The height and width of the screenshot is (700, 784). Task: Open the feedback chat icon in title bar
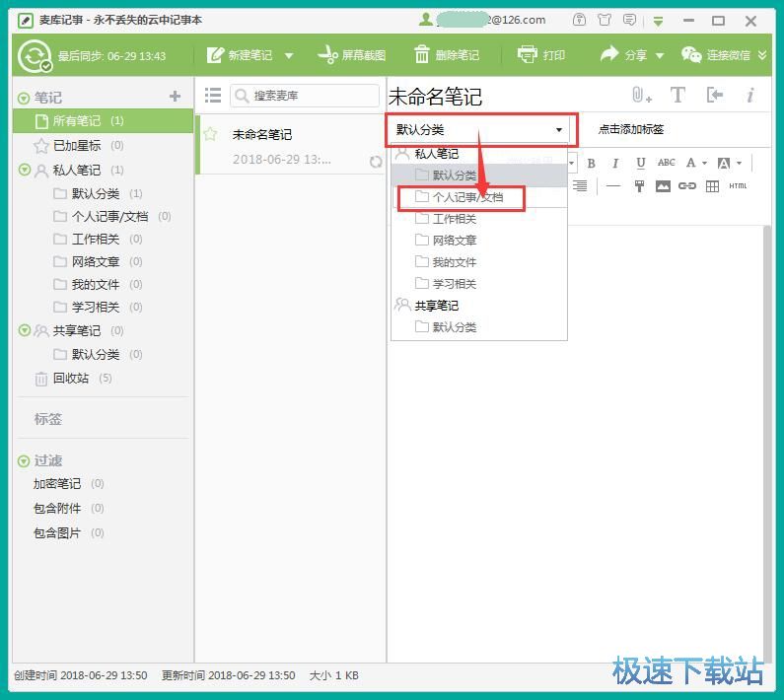pos(629,20)
